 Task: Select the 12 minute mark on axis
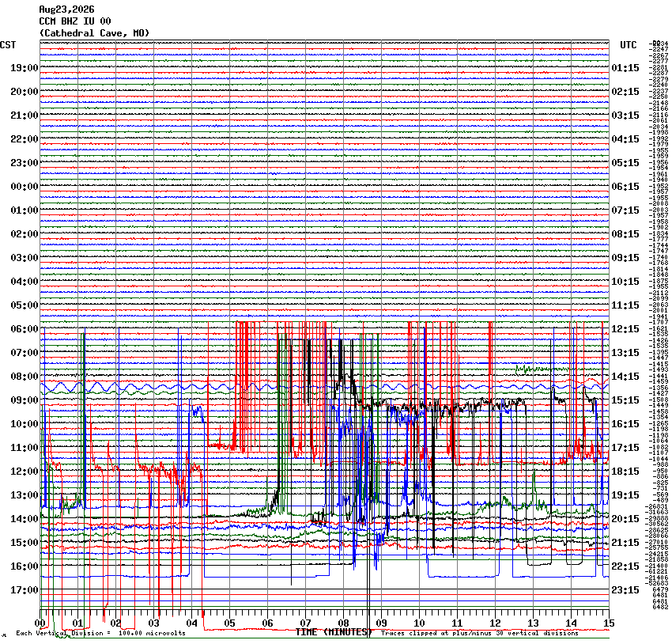[x=495, y=623]
